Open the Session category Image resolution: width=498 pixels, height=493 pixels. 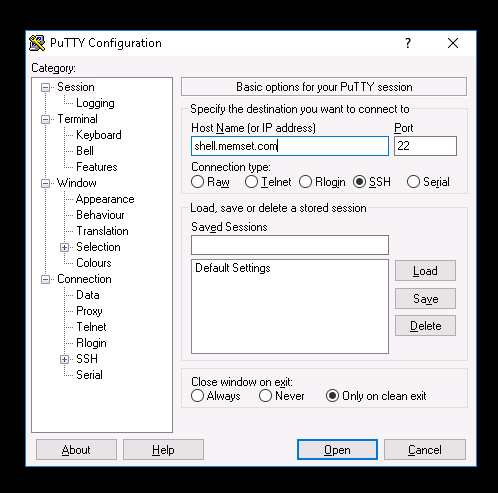pos(76,87)
